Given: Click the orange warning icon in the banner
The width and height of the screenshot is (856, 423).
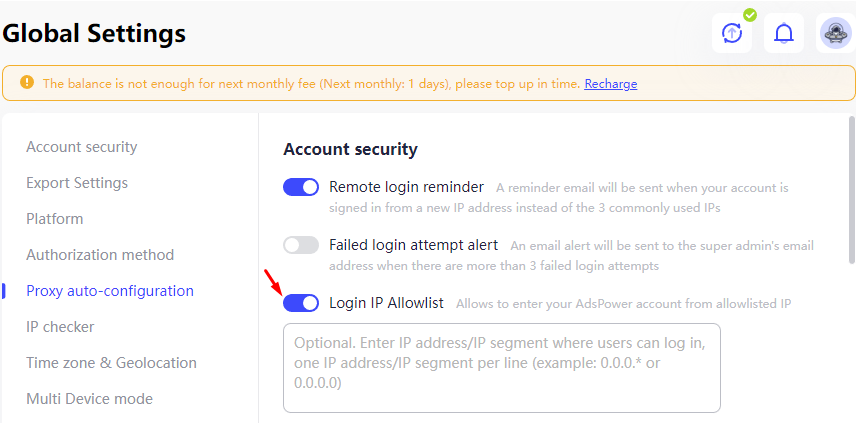Looking at the screenshot, I should 27,83.
